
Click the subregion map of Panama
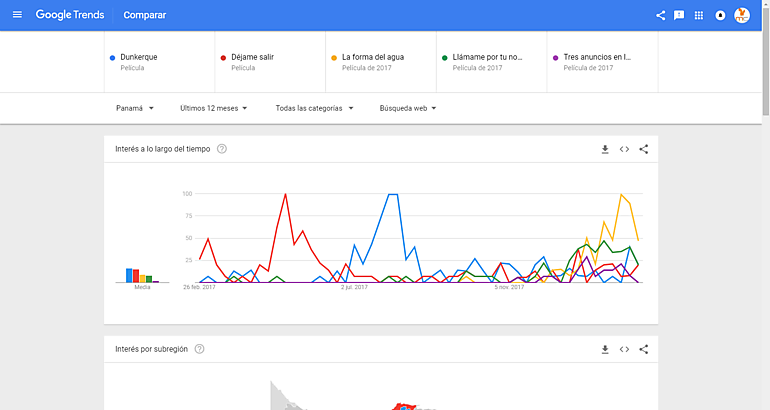click(354, 395)
